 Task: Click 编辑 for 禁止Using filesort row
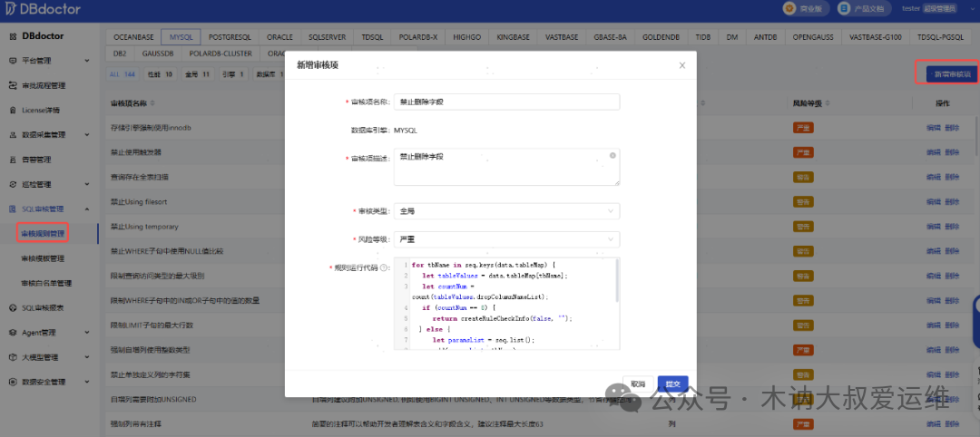click(x=933, y=201)
